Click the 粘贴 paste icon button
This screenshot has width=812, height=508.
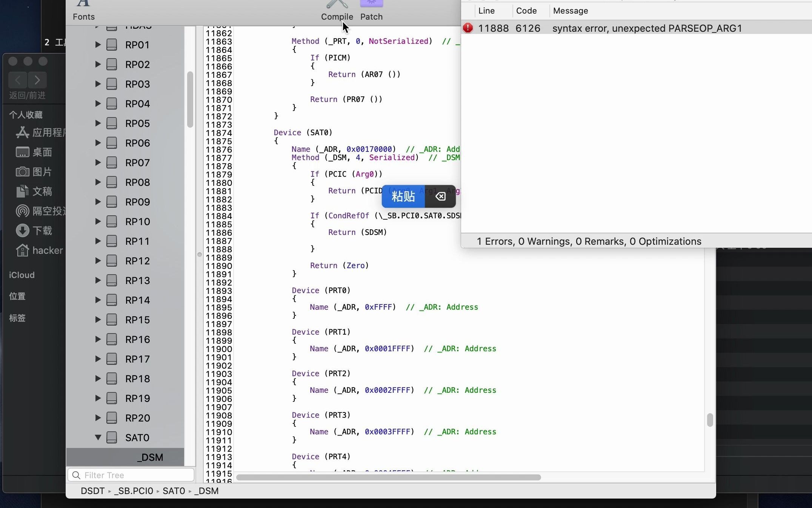click(x=403, y=196)
